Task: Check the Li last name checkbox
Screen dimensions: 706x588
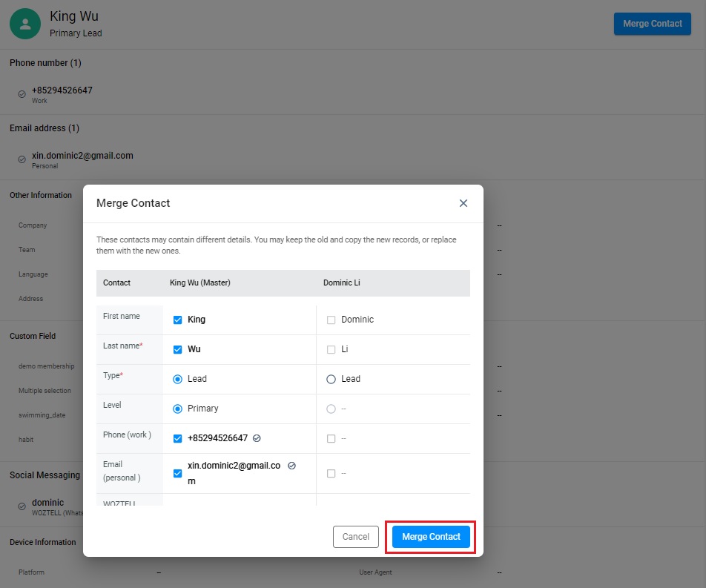Action: 331,349
